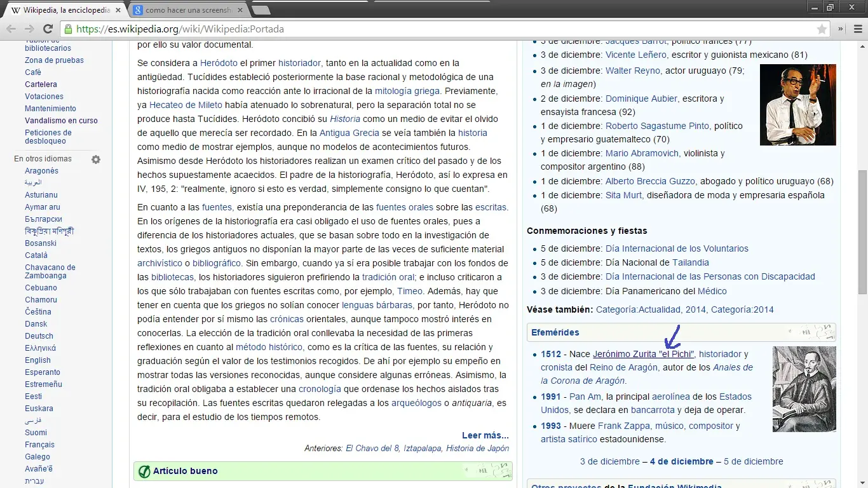The image size is (868, 488).
Task: Click the toolbar overflow chevron icon
Action: coord(841,29)
